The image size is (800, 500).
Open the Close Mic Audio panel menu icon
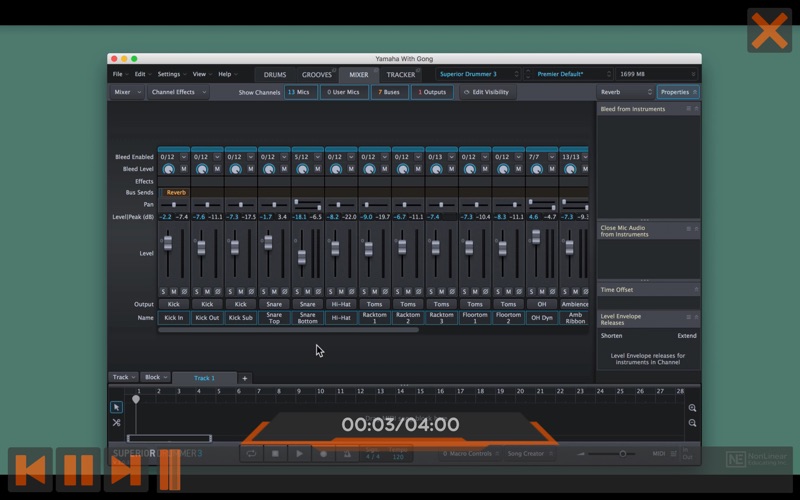tap(688, 229)
